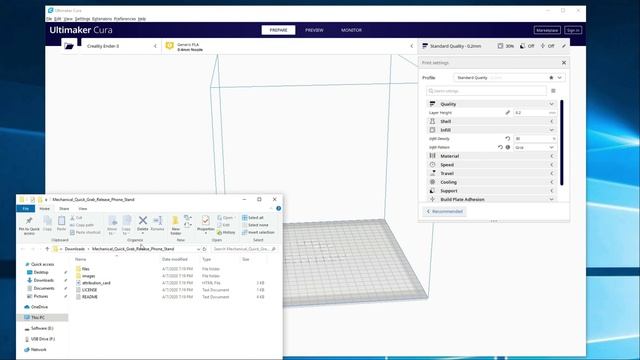Click the pencil icon in print settings header
Image resolution: width=640 pixels, height=360 pixels.
564,46
